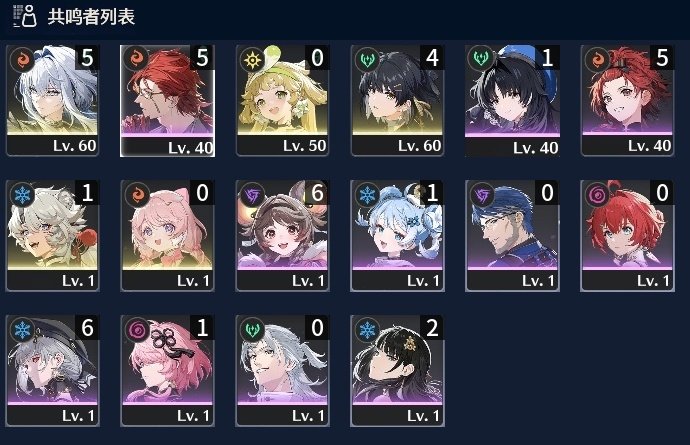Click the wind element icon on the blue-beret character
The image size is (690, 445).
point(481,59)
